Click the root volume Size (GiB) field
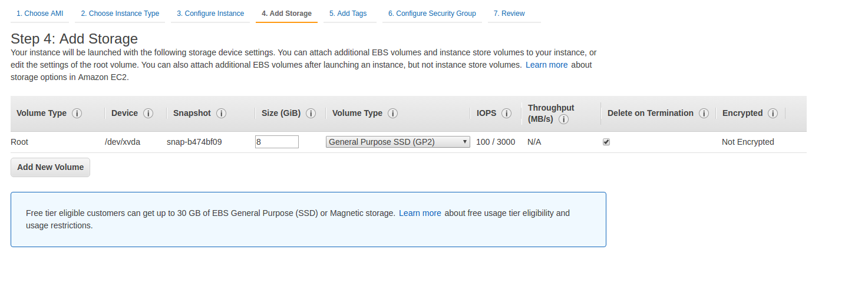 coord(277,142)
